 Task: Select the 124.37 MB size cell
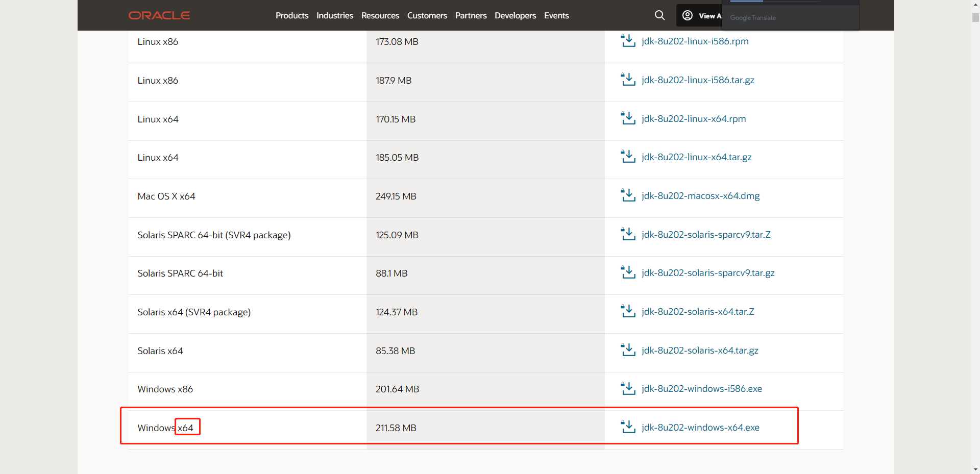point(485,314)
